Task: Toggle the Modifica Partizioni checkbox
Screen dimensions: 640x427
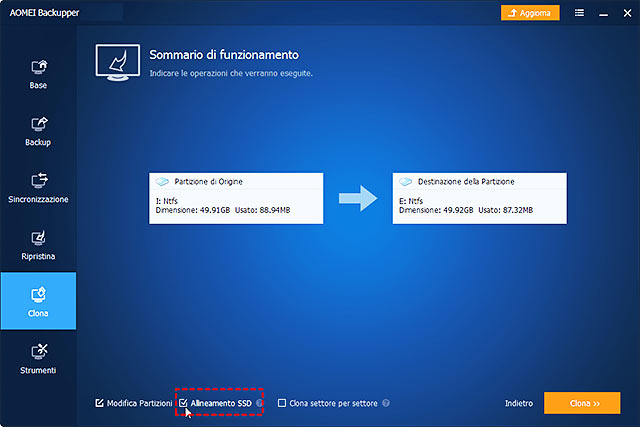Action: 99,403
